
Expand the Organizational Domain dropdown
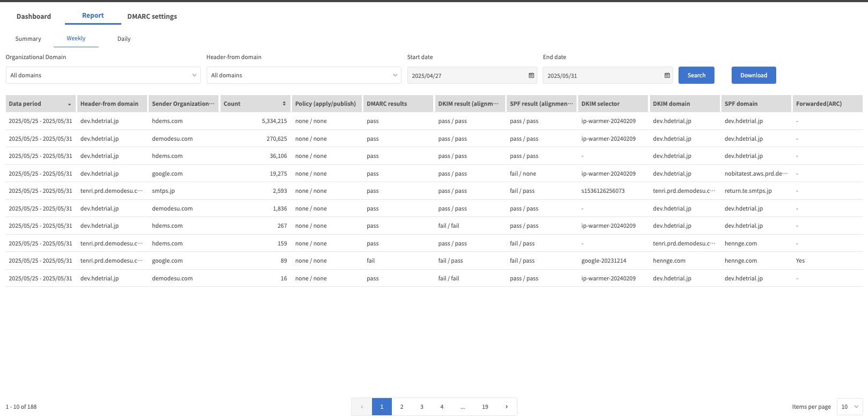(103, 75)
